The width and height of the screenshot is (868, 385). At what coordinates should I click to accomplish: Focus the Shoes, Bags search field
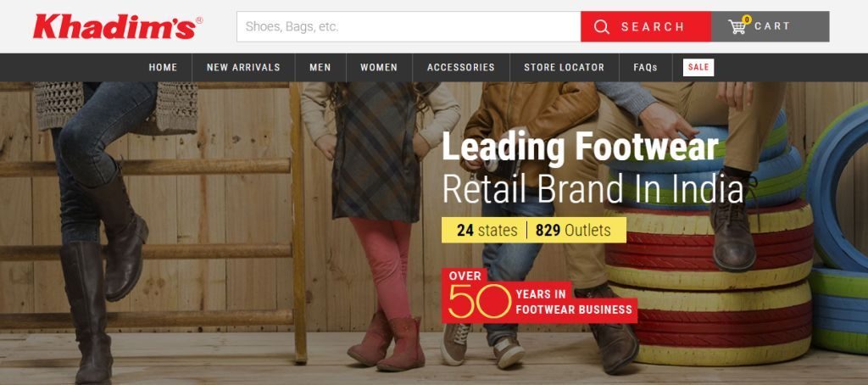[409, 26]
